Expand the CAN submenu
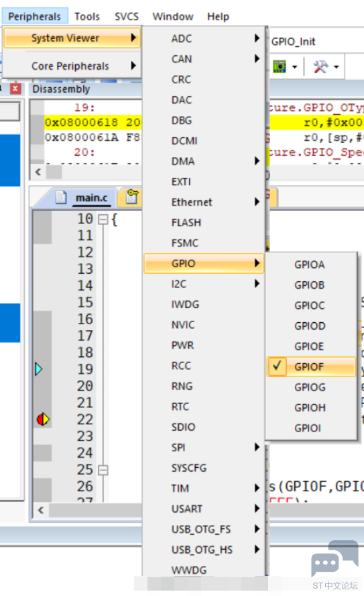Image resolution: width=364 pixels, height=596 pixels. pos(204,59)
